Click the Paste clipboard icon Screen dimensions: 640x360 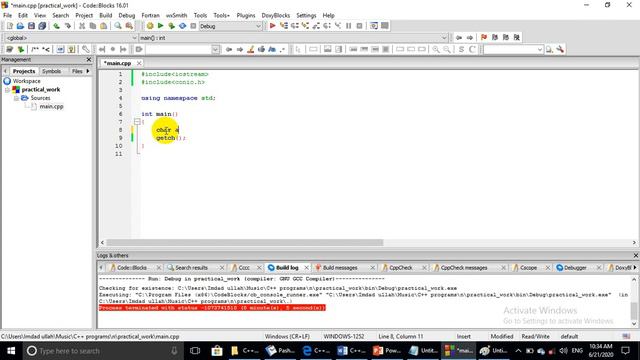[x=103, y=26]
